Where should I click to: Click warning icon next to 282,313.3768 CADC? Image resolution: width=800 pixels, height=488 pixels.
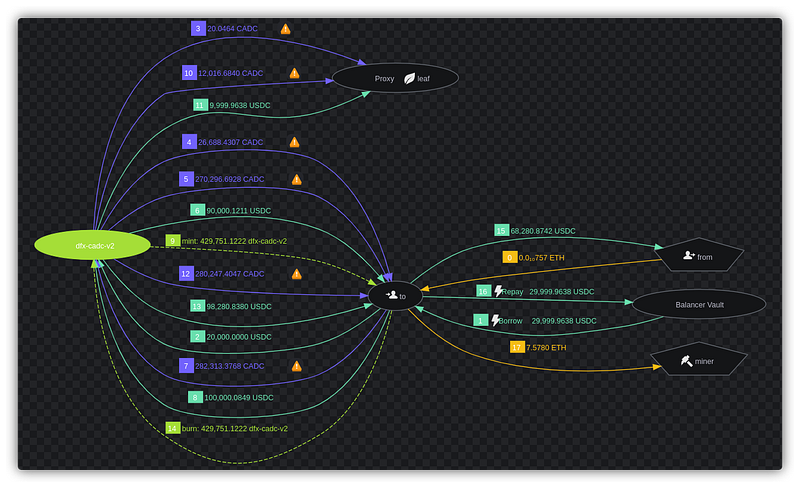click(295, 366)
